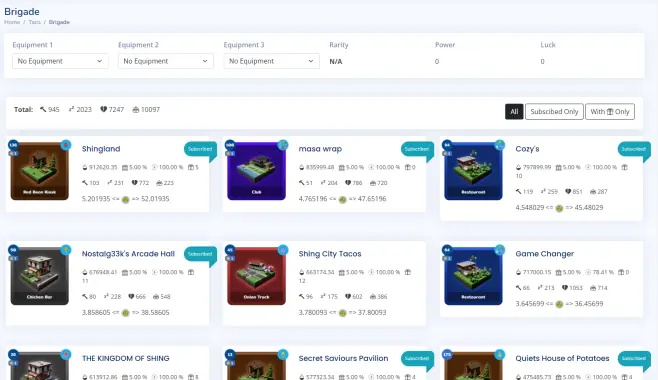This screenshot has height=380, width=658.
Task: Click the green token coin on Game Changer card
Action: pos(559,305)
